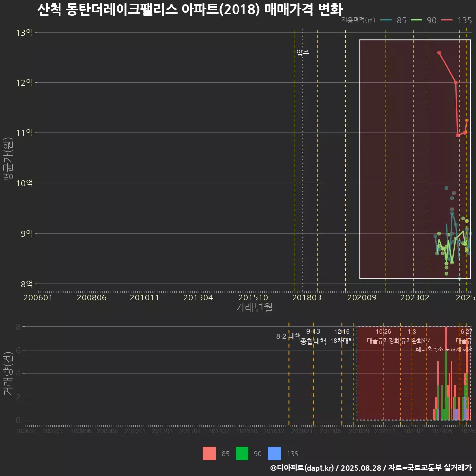Click 202111 on the volume chart axis
Screen dimensions: 476x476
pyautogui.click(x=385, y=431)
